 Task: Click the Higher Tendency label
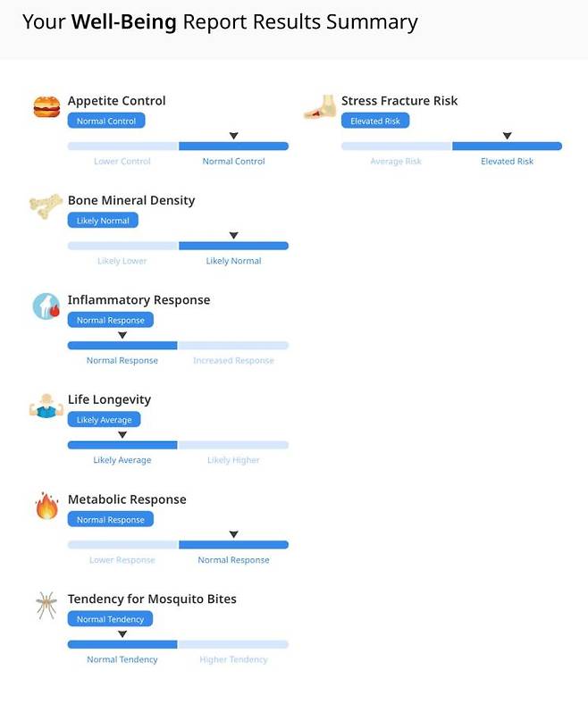pos(233,659)
